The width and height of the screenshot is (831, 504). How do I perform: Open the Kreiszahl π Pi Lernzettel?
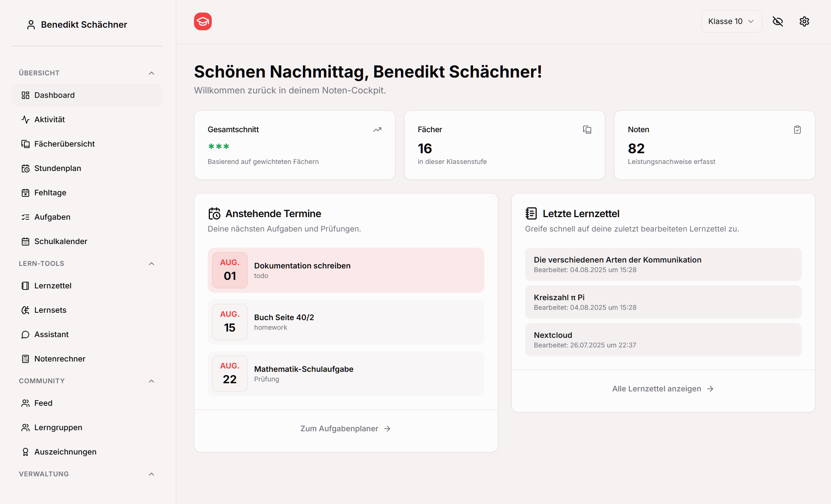(663, 302)
